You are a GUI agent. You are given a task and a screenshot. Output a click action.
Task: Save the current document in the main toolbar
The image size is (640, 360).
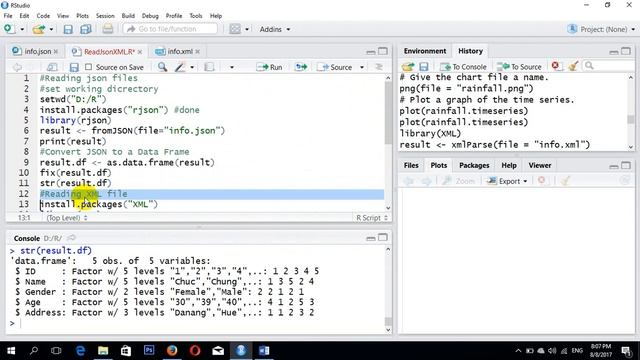click(x=68, y=29)
